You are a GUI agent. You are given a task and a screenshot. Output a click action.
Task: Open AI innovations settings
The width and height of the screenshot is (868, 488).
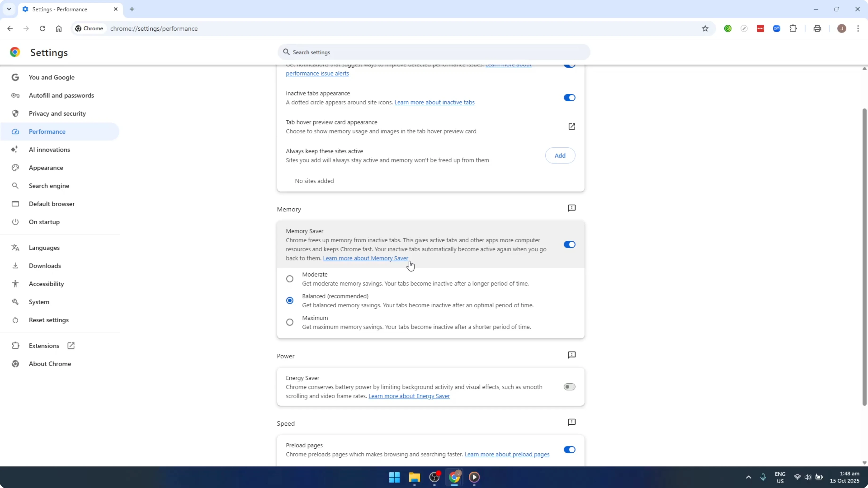(x=60, y=149)
